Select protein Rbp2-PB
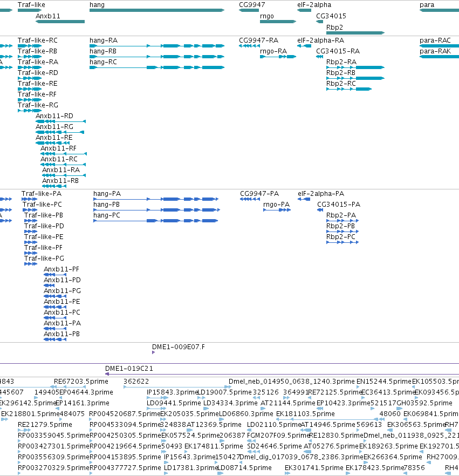The height and width of the screenshot is (476, 459). coord(340,226)
